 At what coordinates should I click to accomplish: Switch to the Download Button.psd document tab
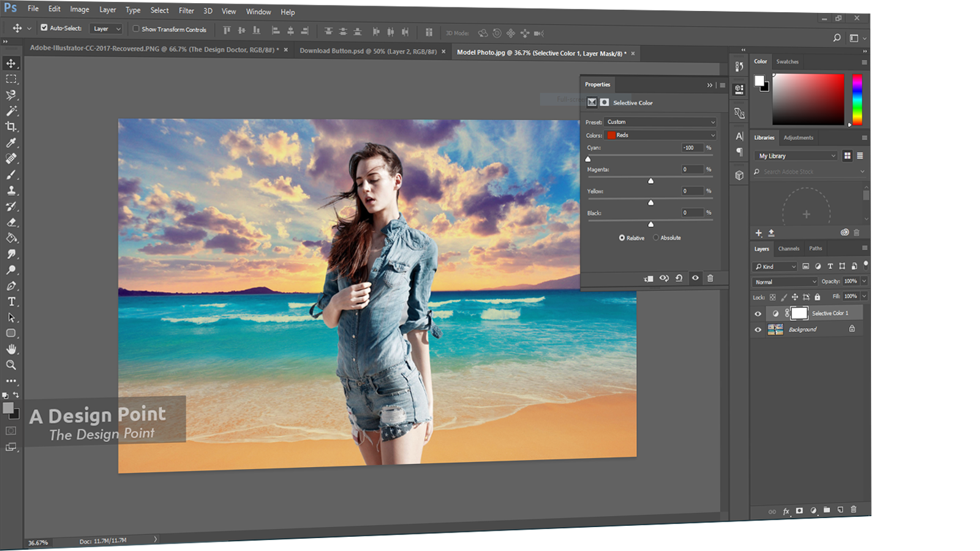pos(367,51)
